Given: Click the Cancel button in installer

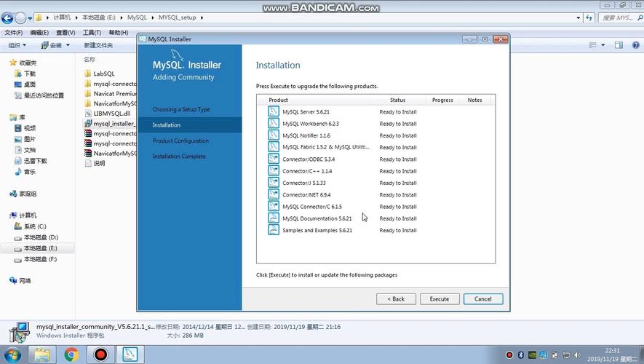Looking at the screenshot, I should [483, 299].
